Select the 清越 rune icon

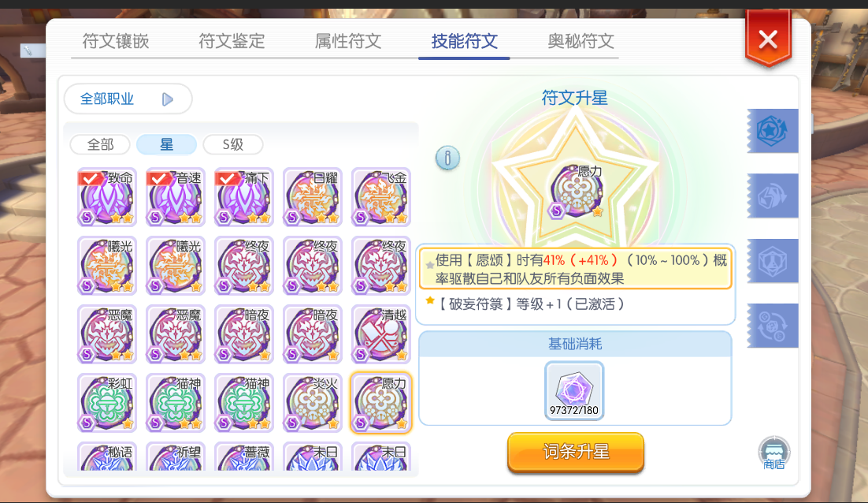pos(381,334)
